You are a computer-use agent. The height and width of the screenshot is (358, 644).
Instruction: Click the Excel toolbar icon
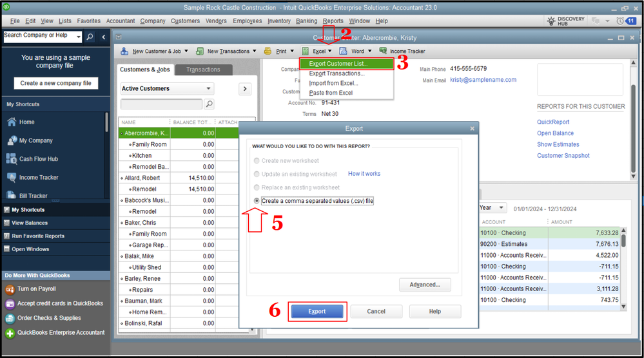[305, 52]
